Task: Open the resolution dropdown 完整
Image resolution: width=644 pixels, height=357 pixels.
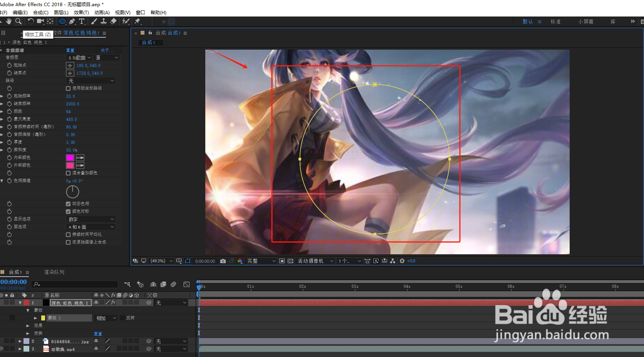Action: [x=261, y=261]
